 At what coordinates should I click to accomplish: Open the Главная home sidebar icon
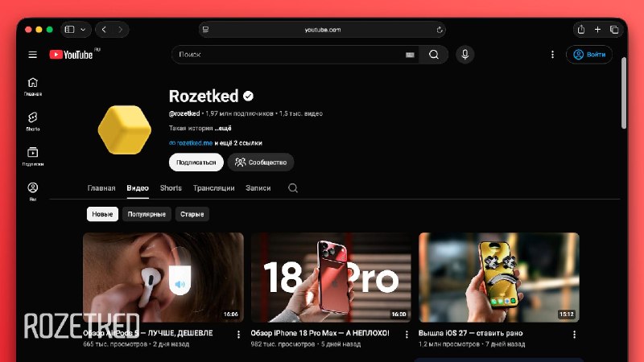click(33, 87)
